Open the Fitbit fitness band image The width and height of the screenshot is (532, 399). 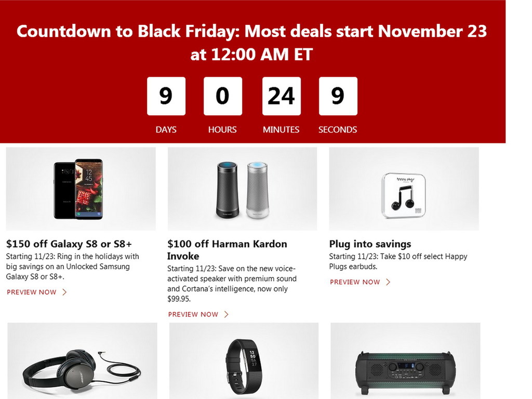click(244, 361)
